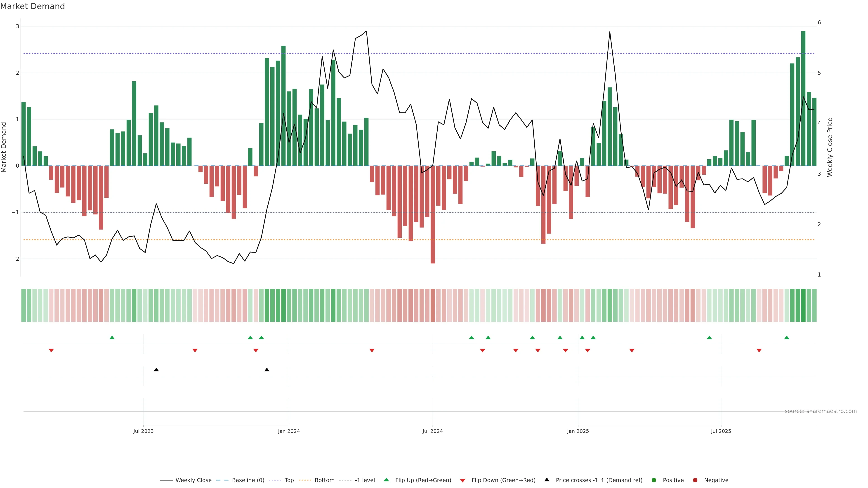Click the -1 level legend item

365,480
